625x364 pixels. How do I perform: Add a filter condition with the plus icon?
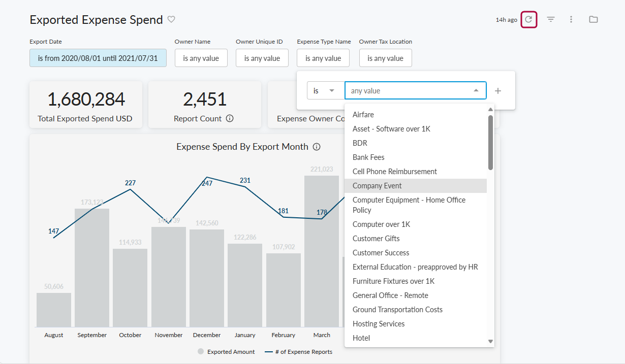click(x=498, y=90)
